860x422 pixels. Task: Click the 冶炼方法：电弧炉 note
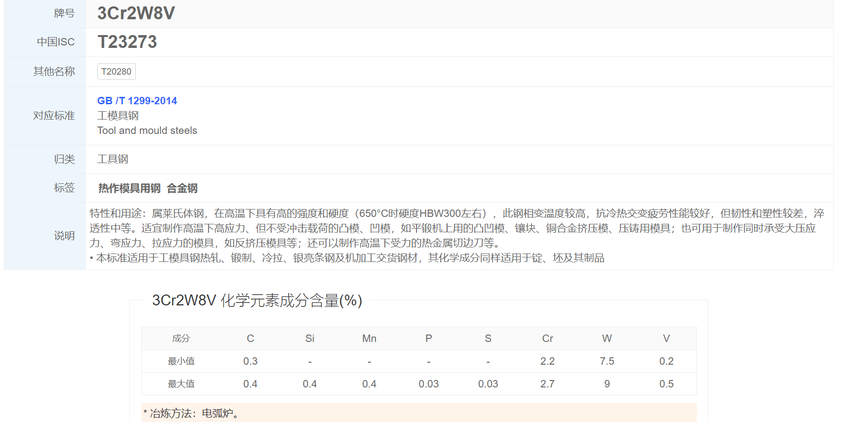191,413
